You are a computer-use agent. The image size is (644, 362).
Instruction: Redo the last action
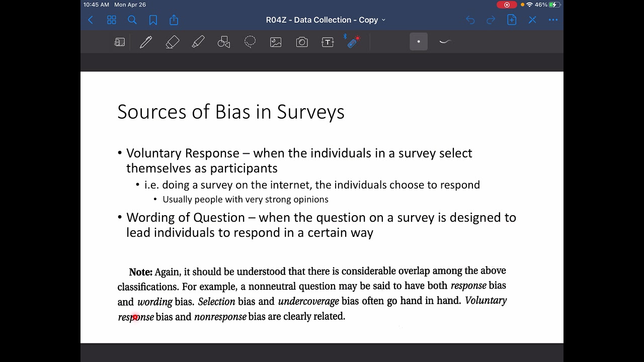pos(491,20)
